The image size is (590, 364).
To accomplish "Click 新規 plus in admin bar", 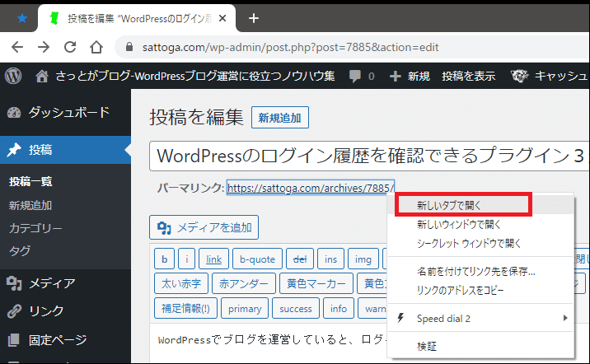I will click(410, 76).
